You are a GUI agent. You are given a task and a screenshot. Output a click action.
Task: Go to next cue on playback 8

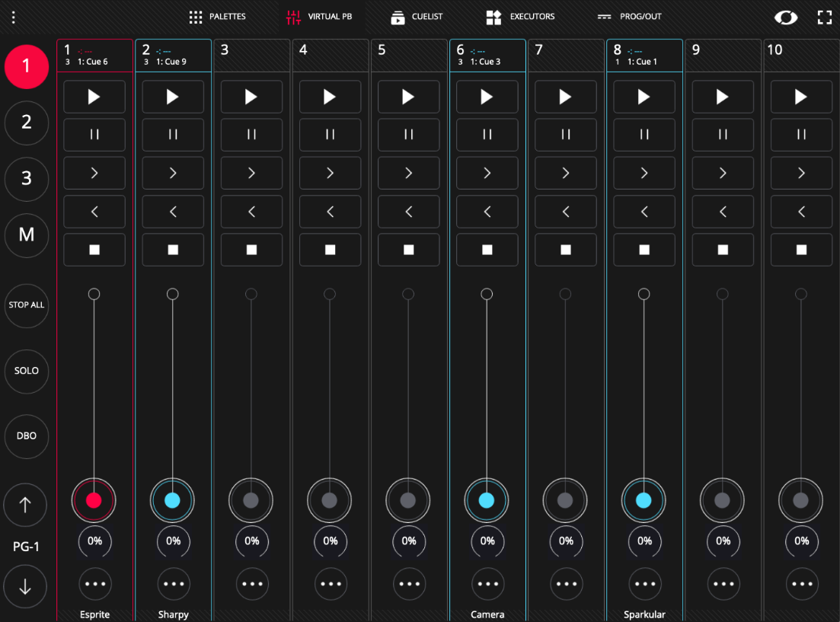click(x=644, y=173)
